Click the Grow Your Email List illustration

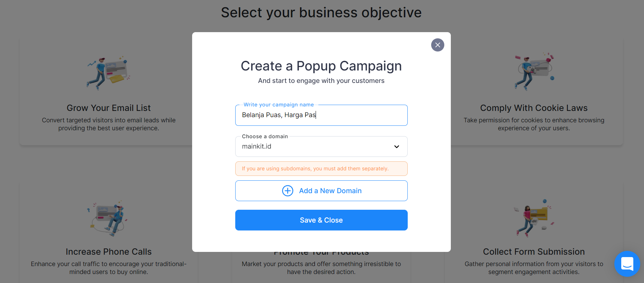(108, 73)
